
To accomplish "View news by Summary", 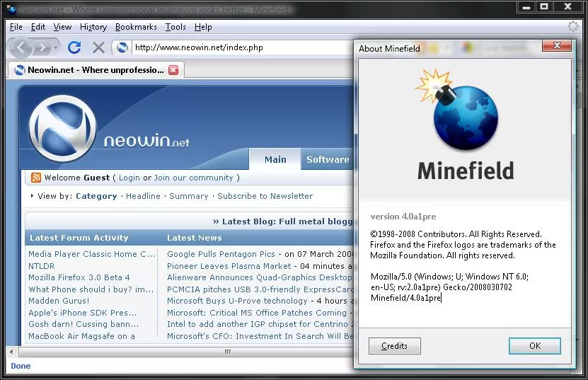I will (x=189, y=196).
